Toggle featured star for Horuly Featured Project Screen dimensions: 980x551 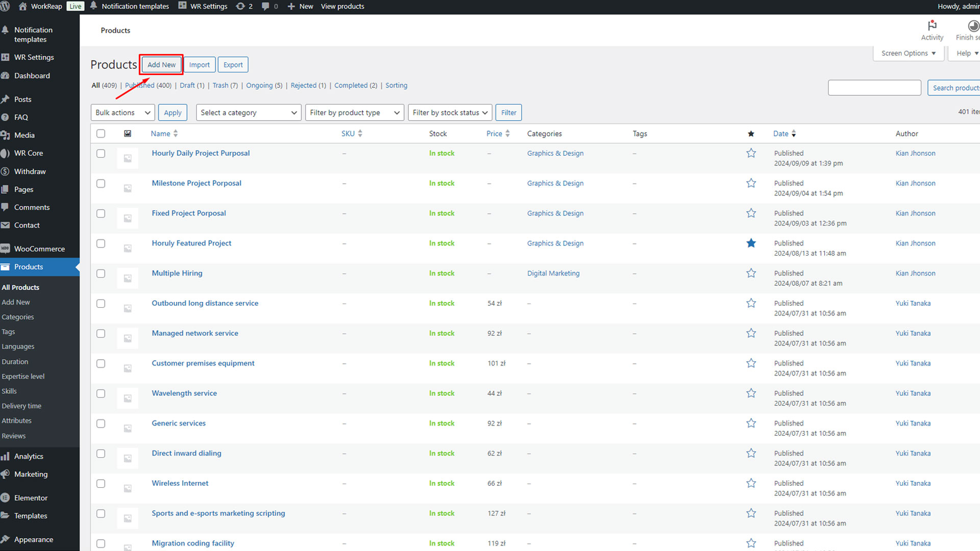751,243
